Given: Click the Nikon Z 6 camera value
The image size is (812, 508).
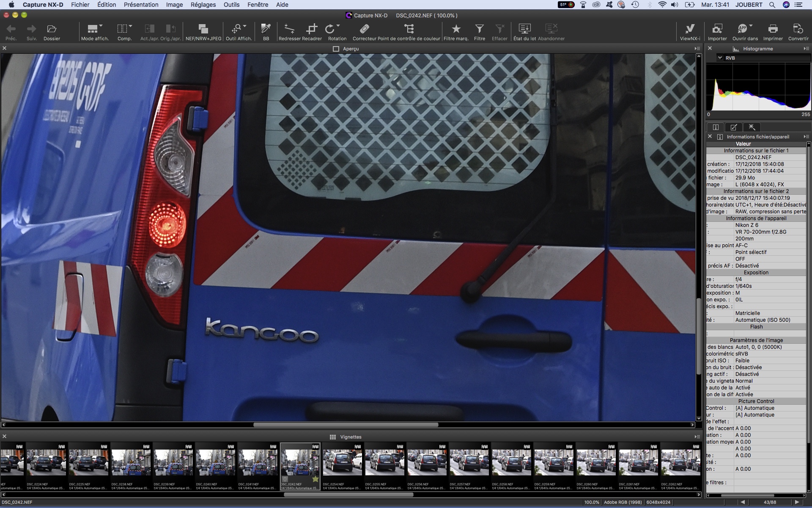Looking at the screenshot, I should (746, 225).
